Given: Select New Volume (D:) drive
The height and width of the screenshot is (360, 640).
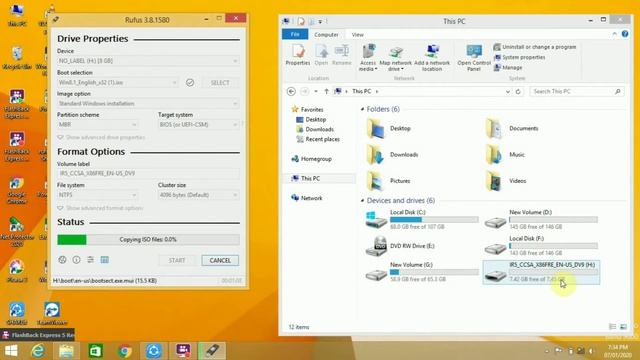Looking at the screenshot, I should pos(541,220).
